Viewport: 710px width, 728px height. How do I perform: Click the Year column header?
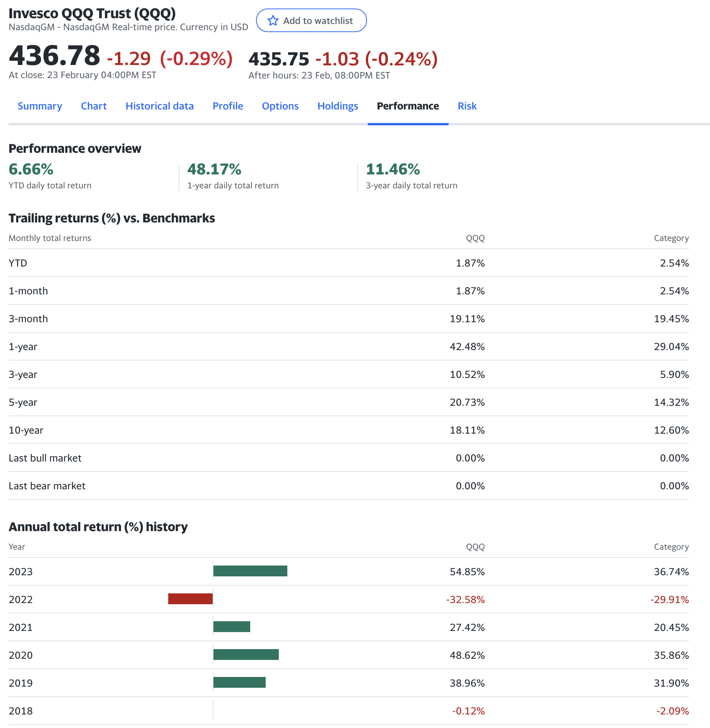17,547
